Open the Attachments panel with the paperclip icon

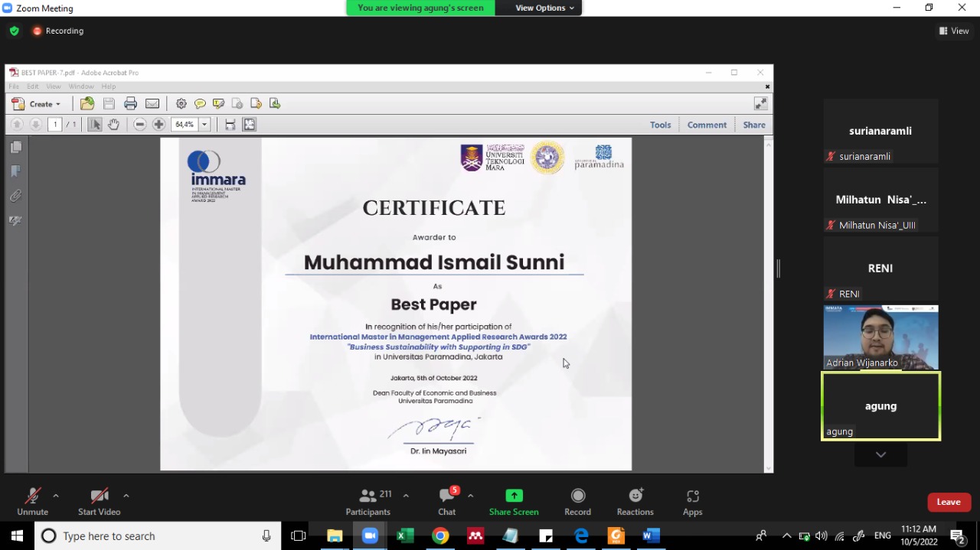tap(14, 195)
